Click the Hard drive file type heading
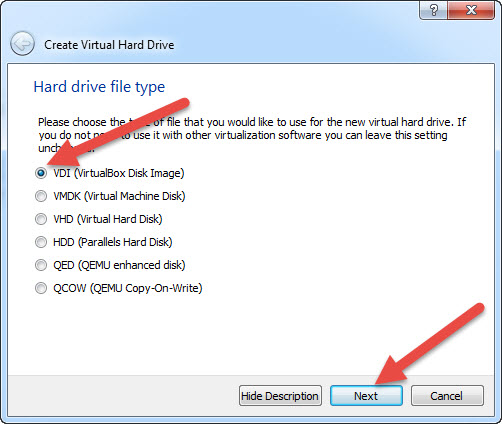This screenshot has width=502, height=424. (99, 87)
